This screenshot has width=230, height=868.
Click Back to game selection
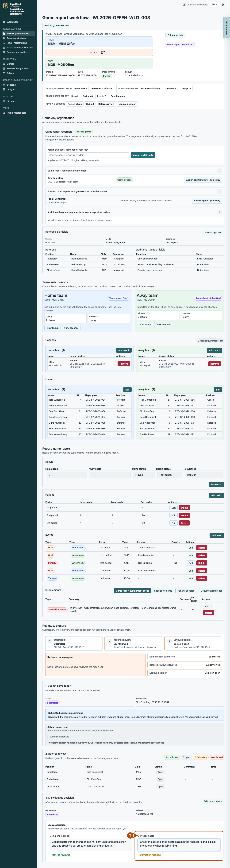click(x=57, y=25)
